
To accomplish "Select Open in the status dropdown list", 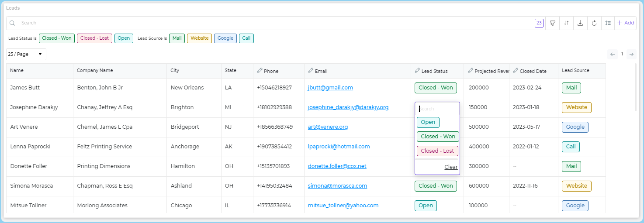I will pos(428,122).
